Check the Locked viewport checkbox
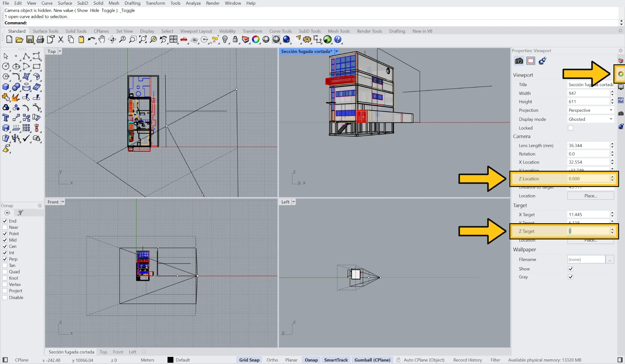This screenshot has width=625, height=364. pyautogui.click(x=571, y=128)
